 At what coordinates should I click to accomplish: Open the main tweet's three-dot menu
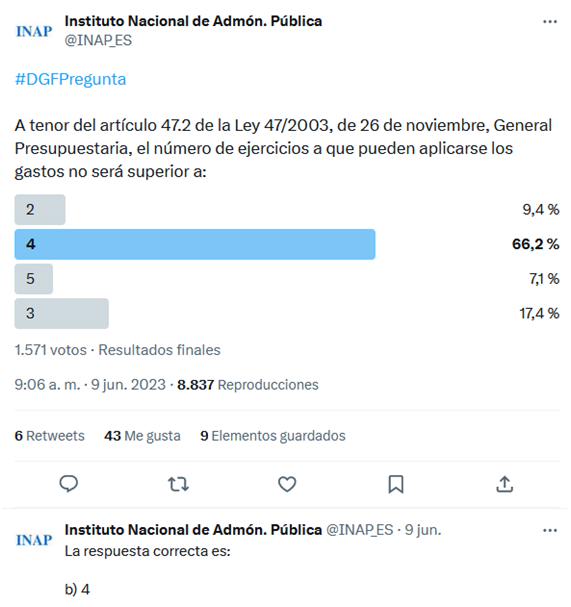click(550, 22)
